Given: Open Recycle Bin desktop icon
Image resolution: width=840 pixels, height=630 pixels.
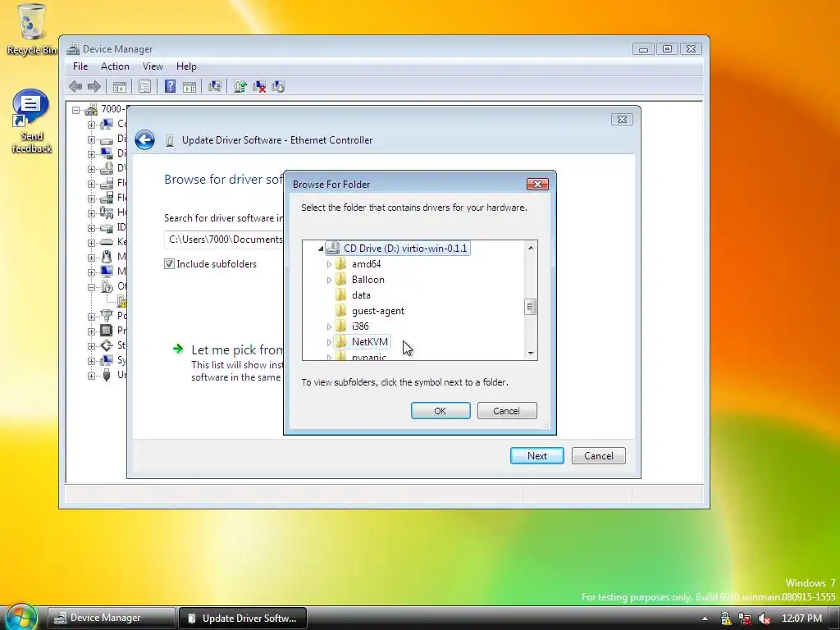Looking at the screenshot, I should coord(31,29).
